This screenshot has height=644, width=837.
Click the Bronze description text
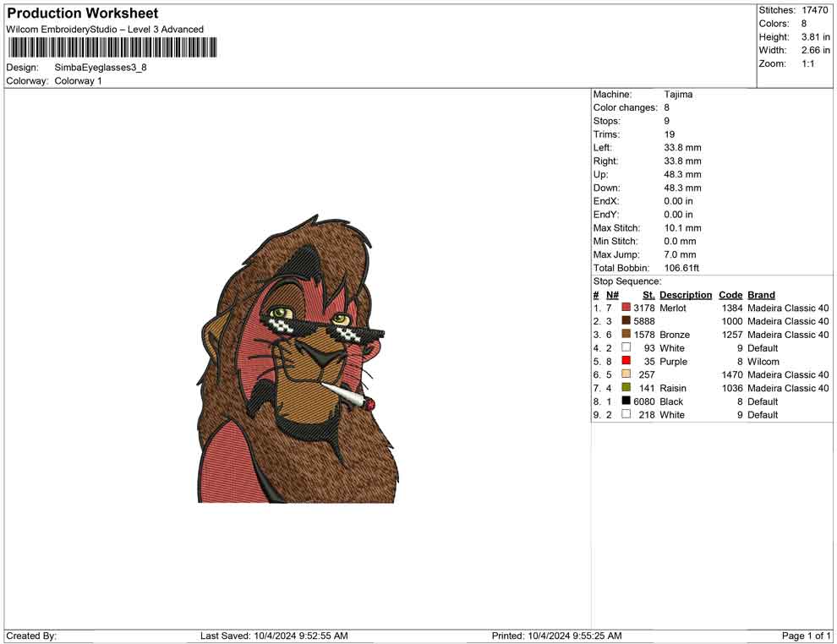(675, 335)
